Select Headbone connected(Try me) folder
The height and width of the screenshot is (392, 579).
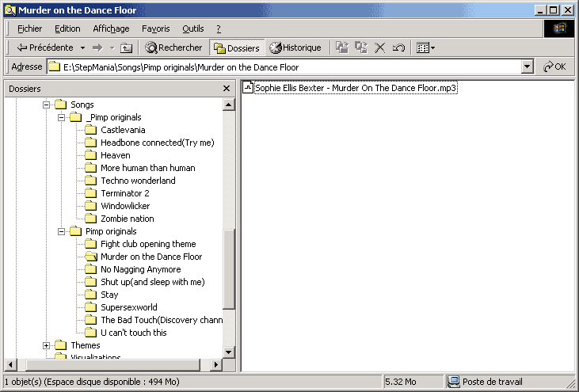(158, 143)
